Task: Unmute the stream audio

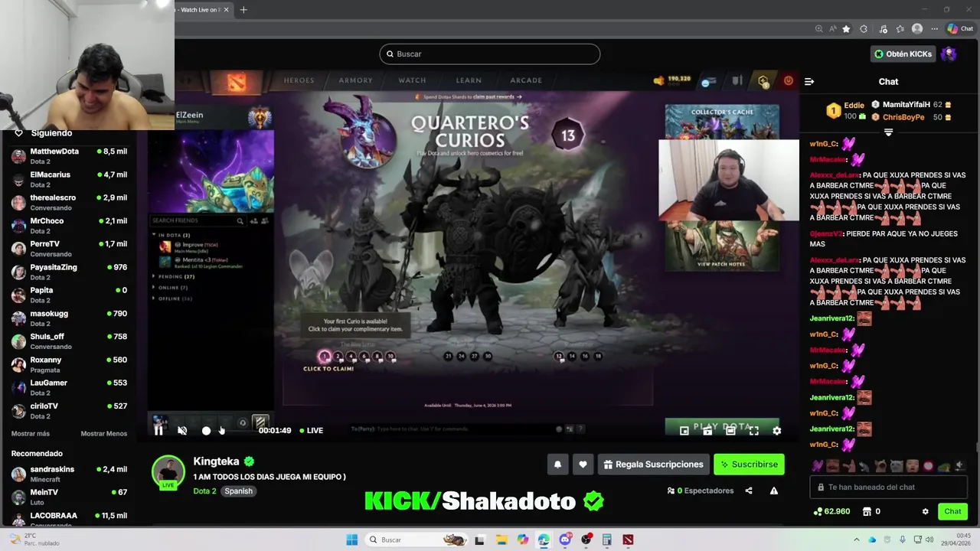Action: (182, 430)
